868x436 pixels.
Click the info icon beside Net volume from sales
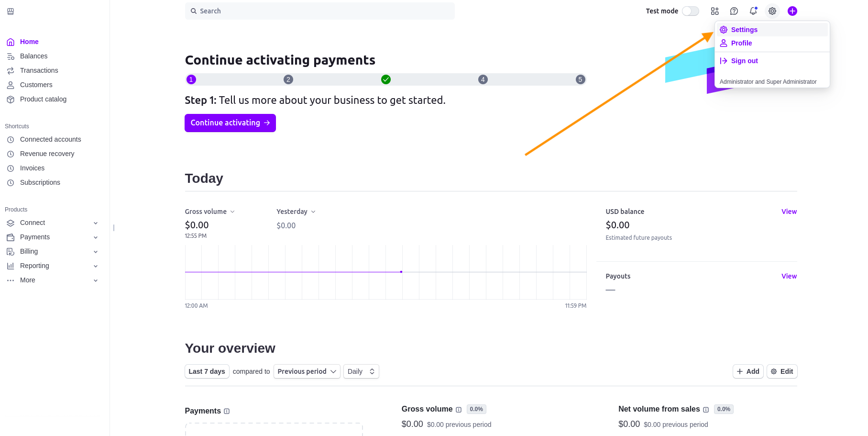(x=706, y=410)
